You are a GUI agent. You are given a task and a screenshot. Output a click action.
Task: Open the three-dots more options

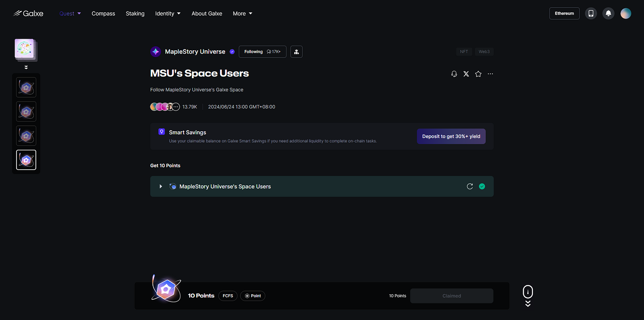(x=490, y=74)
